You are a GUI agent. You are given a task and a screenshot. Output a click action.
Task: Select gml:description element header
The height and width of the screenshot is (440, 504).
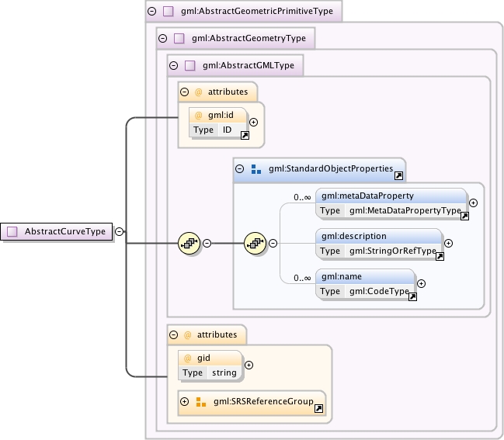[378, 236]
